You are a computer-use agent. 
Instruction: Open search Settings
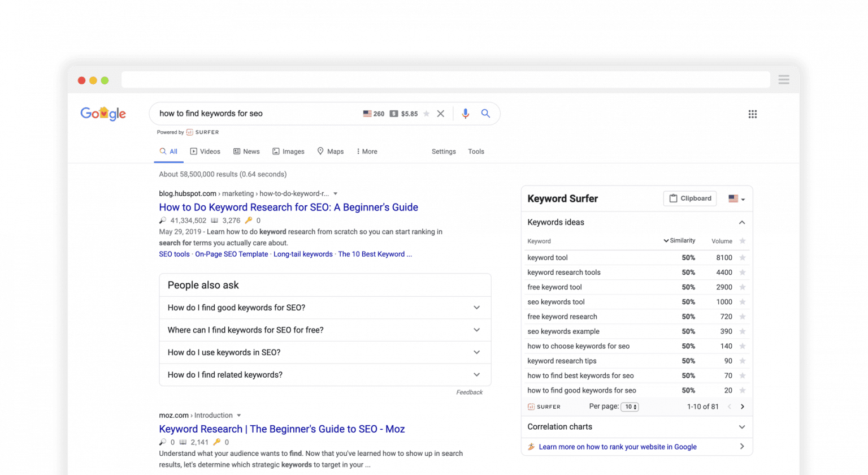tap(444, 152)
